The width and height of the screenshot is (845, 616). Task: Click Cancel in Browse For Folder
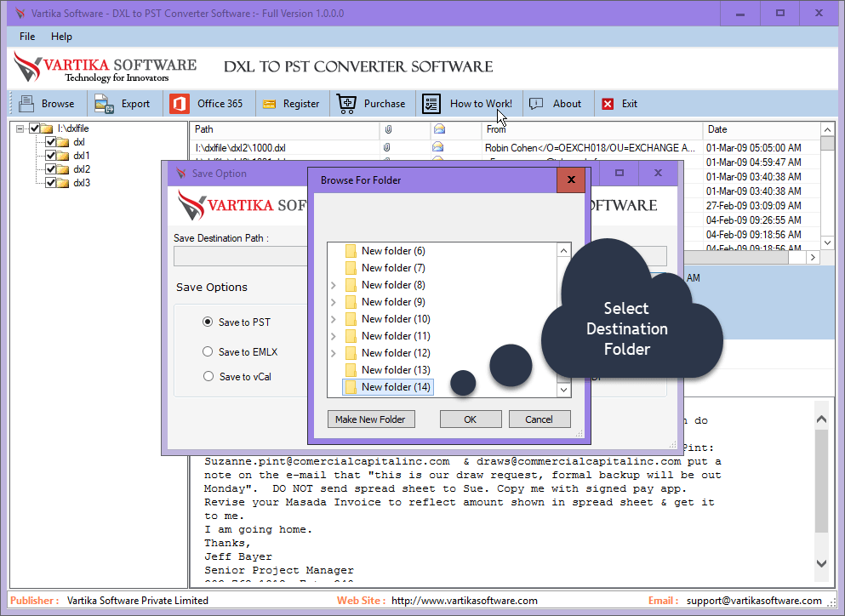540,419
